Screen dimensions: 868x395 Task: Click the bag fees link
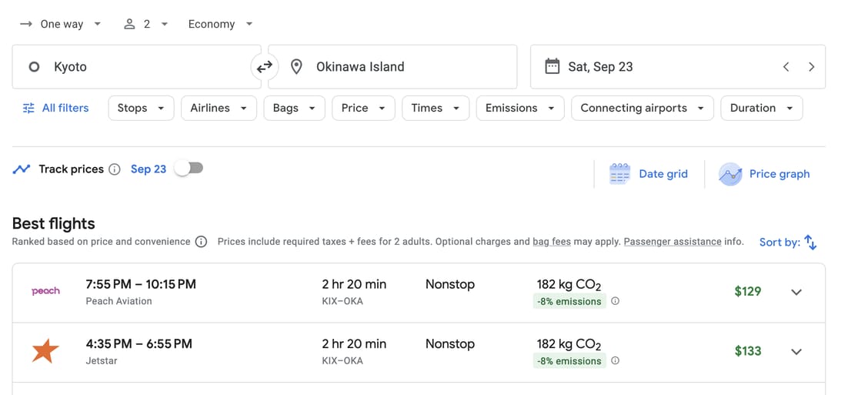[x=552, y=242]
